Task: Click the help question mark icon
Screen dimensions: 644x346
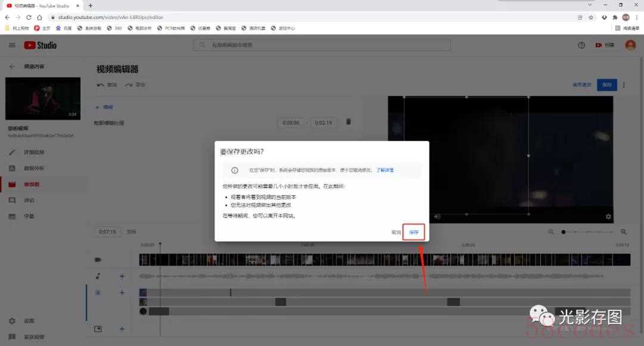Action: (x=581, y=45)
